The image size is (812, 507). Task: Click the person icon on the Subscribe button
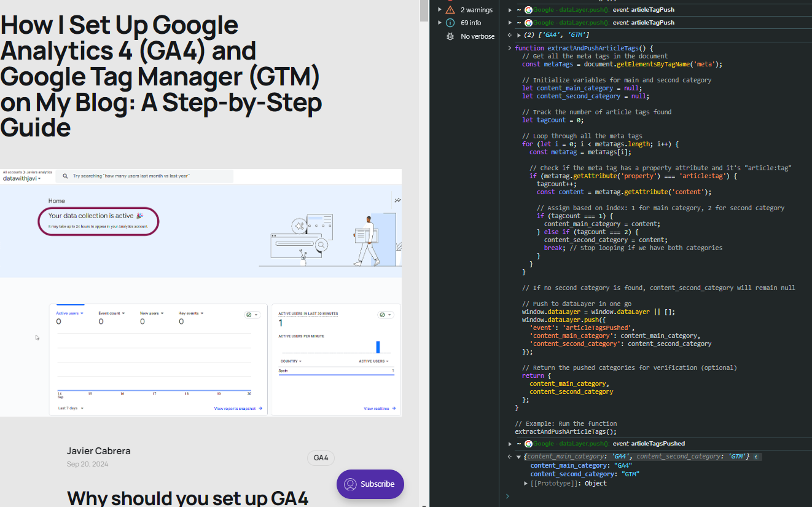pos(351,484)
